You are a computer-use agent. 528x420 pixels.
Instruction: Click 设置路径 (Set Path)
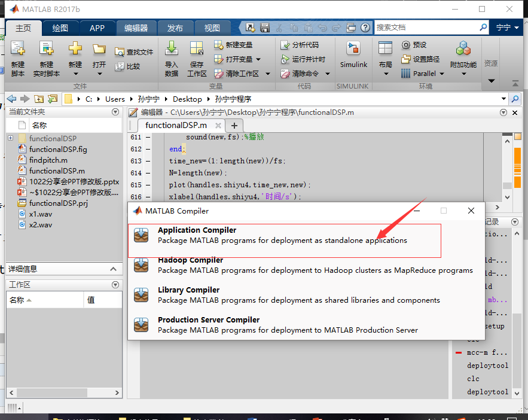coord(420,59)
